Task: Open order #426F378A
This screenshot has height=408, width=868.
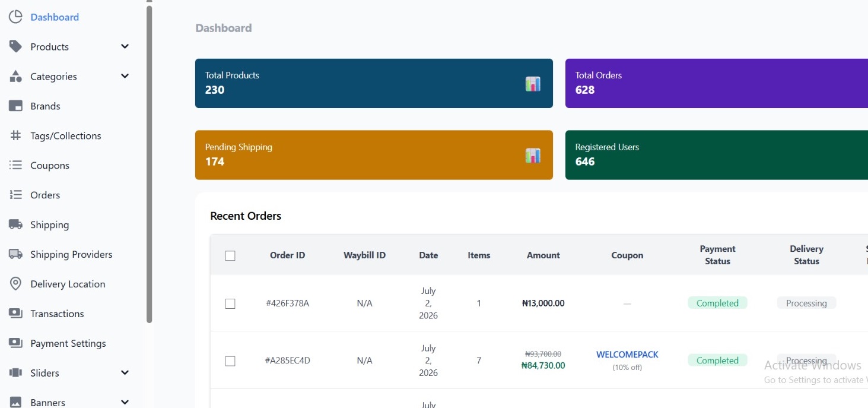Action: (x=287, y=303)
